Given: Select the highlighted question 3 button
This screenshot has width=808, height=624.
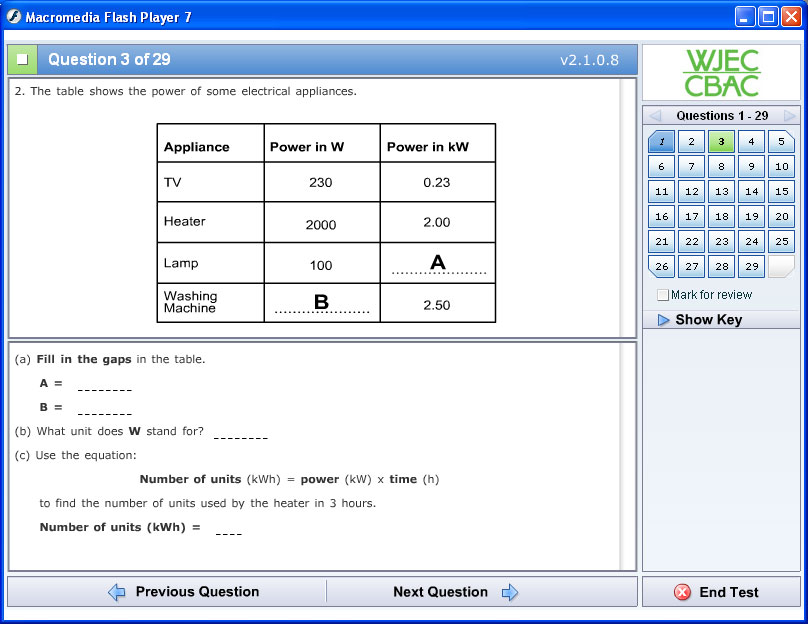Looking at the screenshot, I should click(x=721, y=141).
